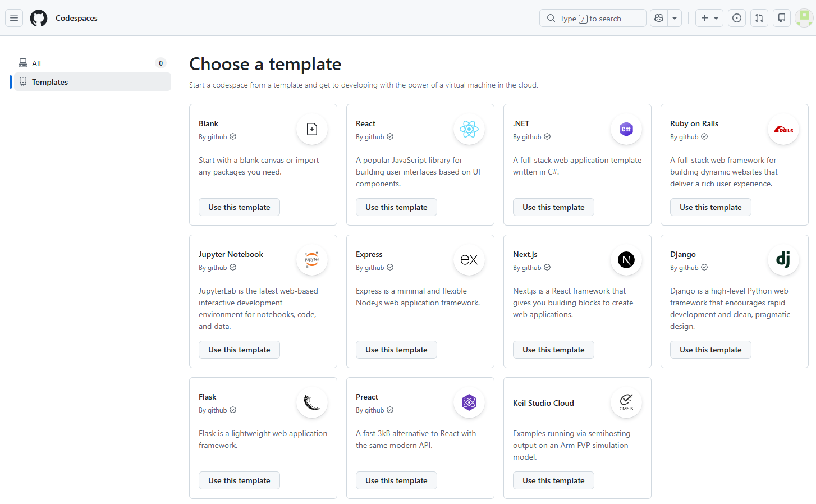This screenshot has width=816, height=504.
Task: Open the Issues icon in header
Action: click(x=737, y=18)
